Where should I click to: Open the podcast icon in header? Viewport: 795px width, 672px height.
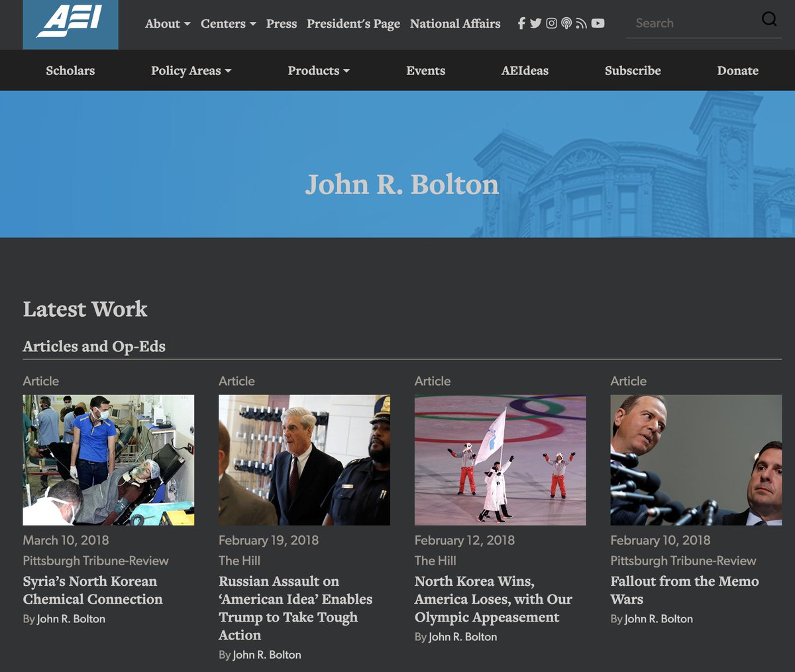tap(566, 23)
